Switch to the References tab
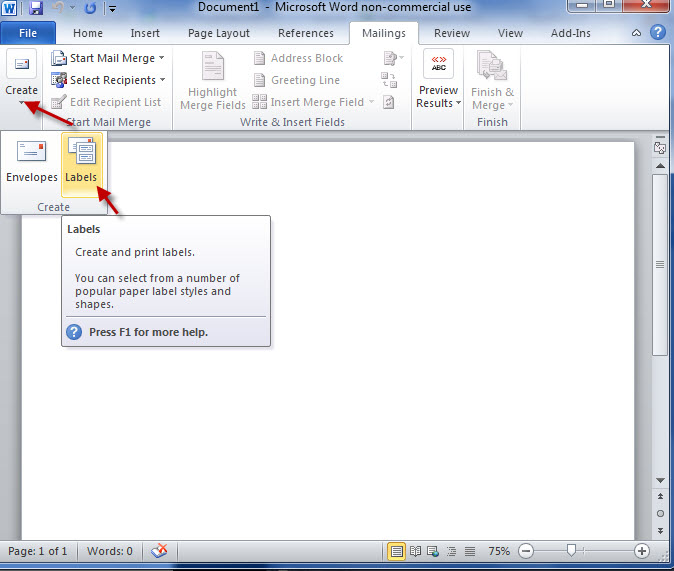Image resolution: width=674 pixels, height=571 pixels. pyautogui.click(x=306, y=33)
